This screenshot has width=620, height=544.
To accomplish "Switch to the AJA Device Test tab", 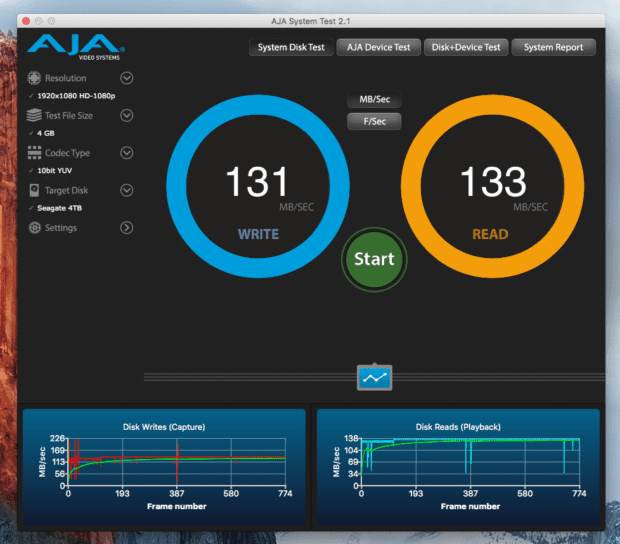I will point(379,47).
